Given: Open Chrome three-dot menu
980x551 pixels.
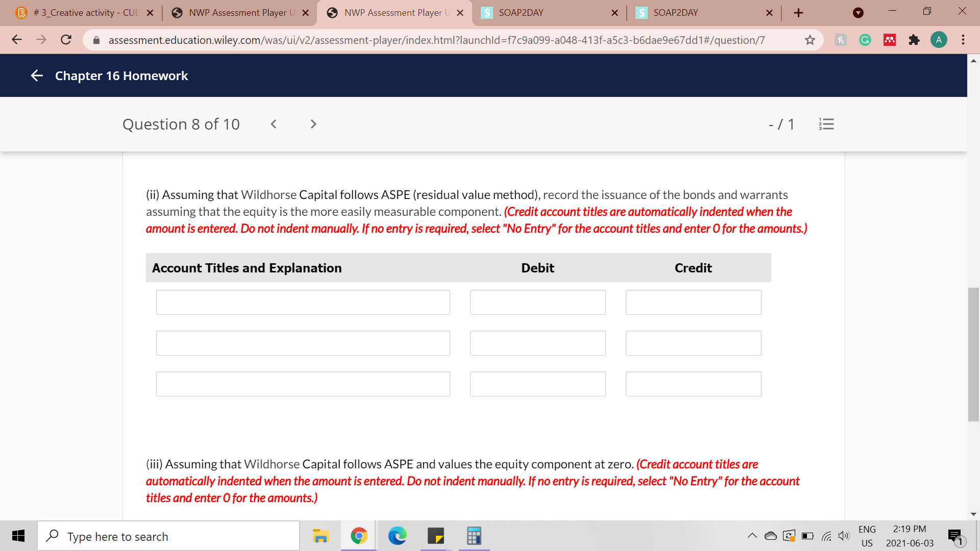Looking at the screenshot, I should 963,40.
